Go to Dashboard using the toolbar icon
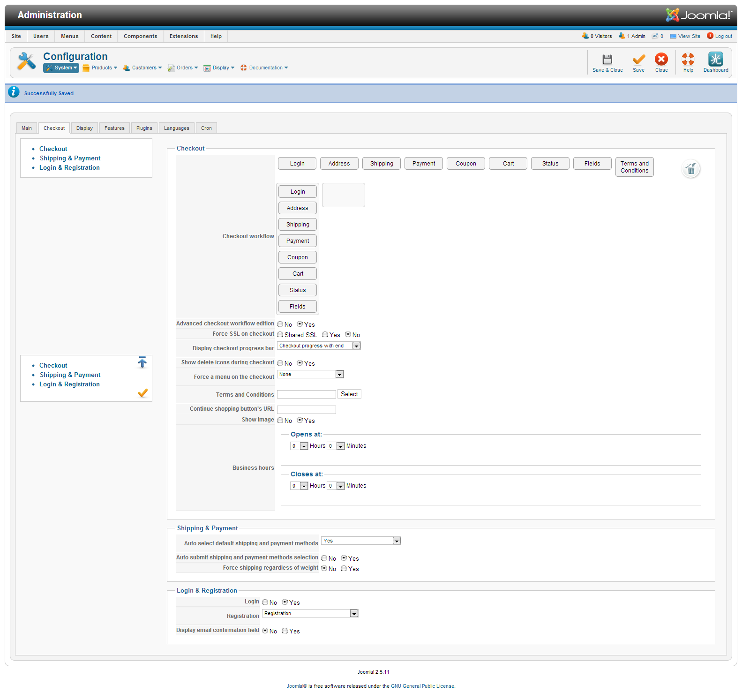Viewport: 742px width, 700px height. pyautogui.click(x=715, y=60)
